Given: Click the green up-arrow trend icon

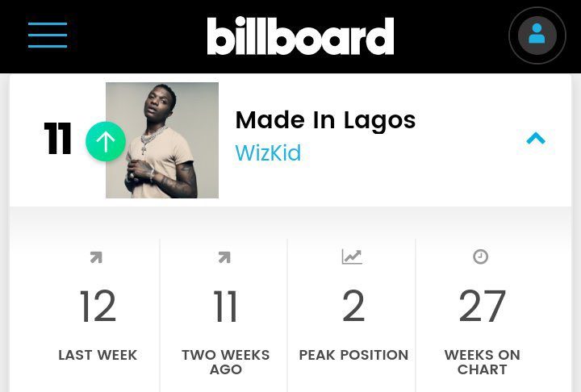Looking at the screenshot, I should point(106,141).
